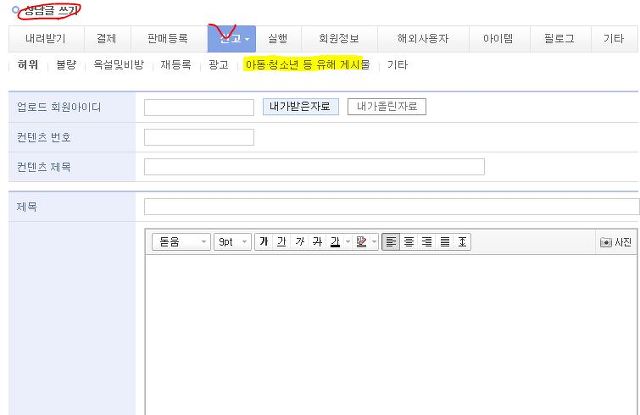640x415 pixels.
Task: Switch to the 판매등록 tab
Action: point(168,39)
